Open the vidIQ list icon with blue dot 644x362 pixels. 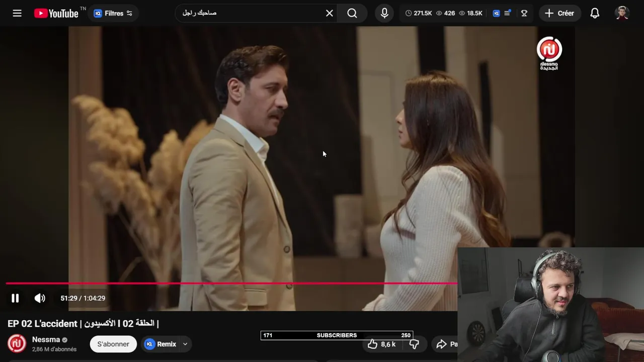(508, 13)
